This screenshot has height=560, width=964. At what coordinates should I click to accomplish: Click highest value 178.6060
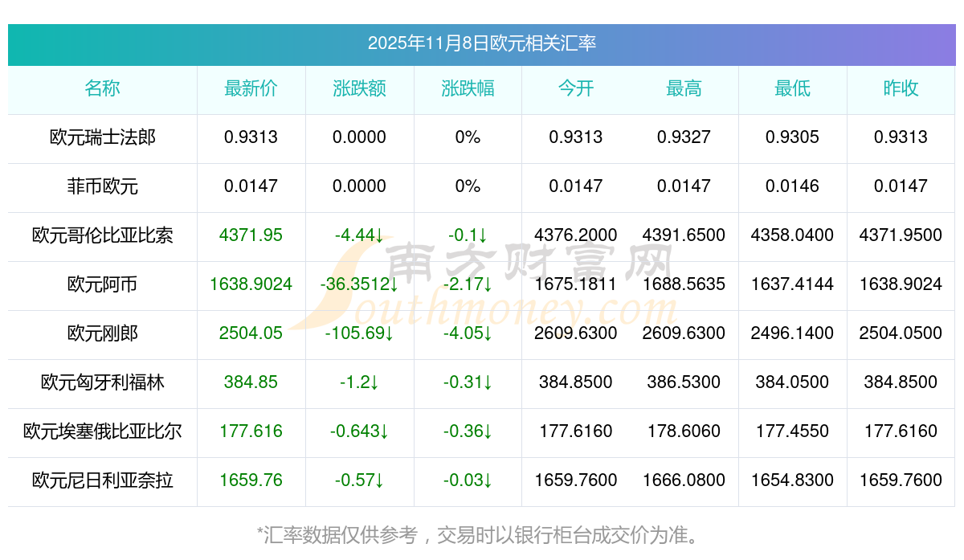[684, 431]
